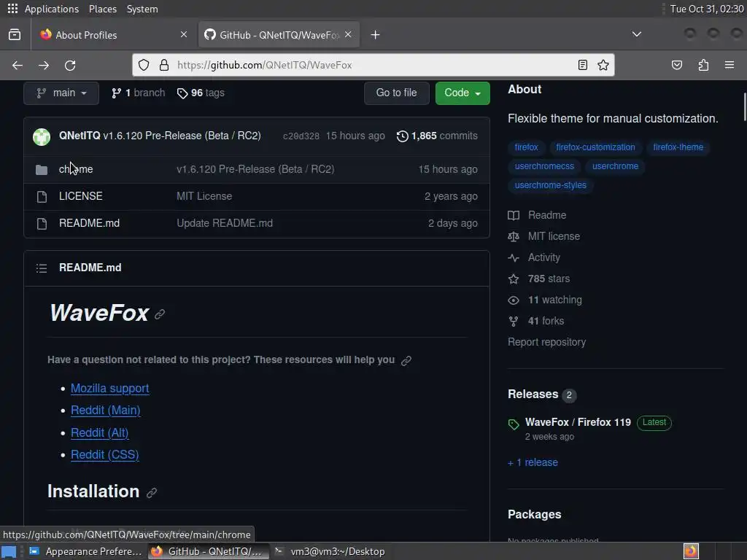Screen dimensions: 747x560
Task: Open the LICENSE file
Action: (80, 196)
